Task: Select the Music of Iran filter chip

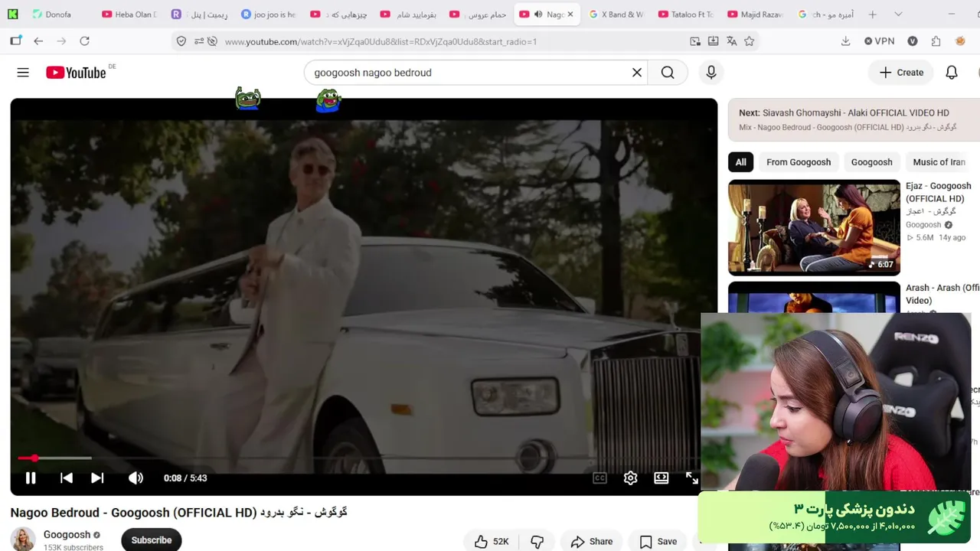Action: (x=939, y=162)
